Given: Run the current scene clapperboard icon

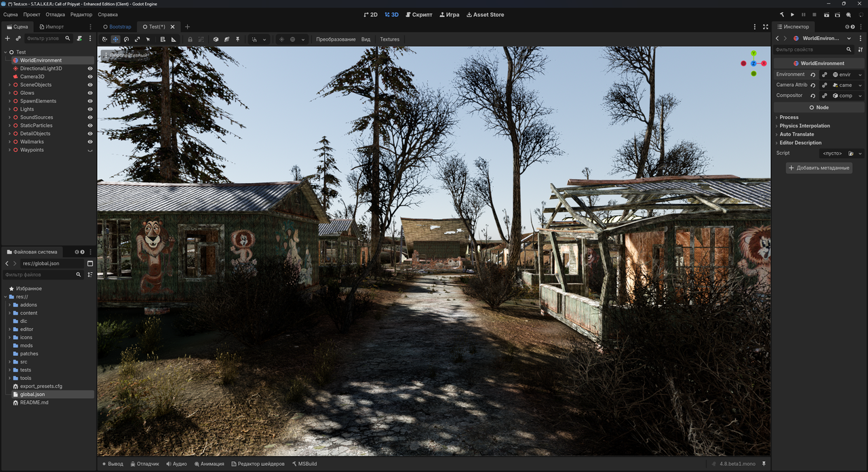Looking at the screenshot, I should 827,14.
